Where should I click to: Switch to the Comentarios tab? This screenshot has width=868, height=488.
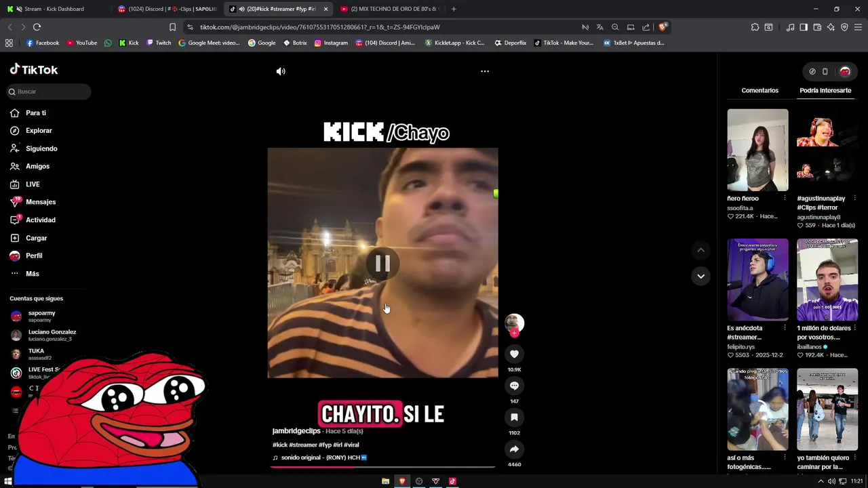click(x=759, y=90)
